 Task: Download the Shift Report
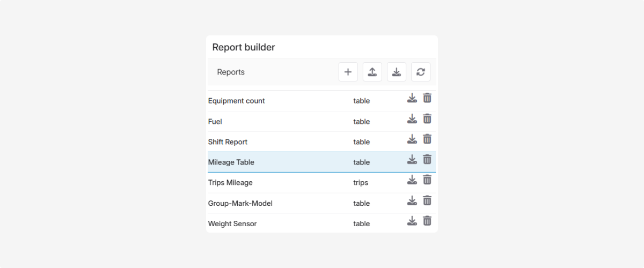412,139
